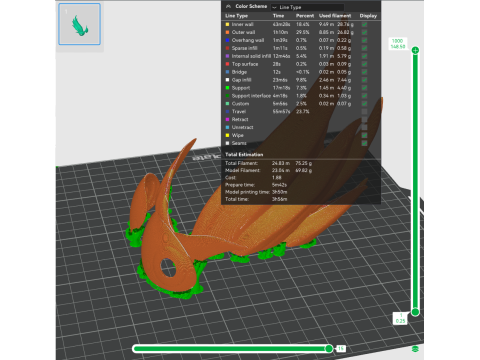
Task: Click the Support bright green swatch
Action: (x=227, y=88)
